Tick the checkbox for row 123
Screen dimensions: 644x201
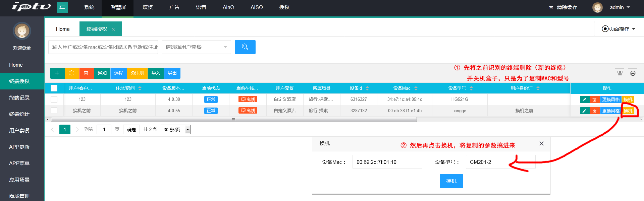click(x=54, y=99)
